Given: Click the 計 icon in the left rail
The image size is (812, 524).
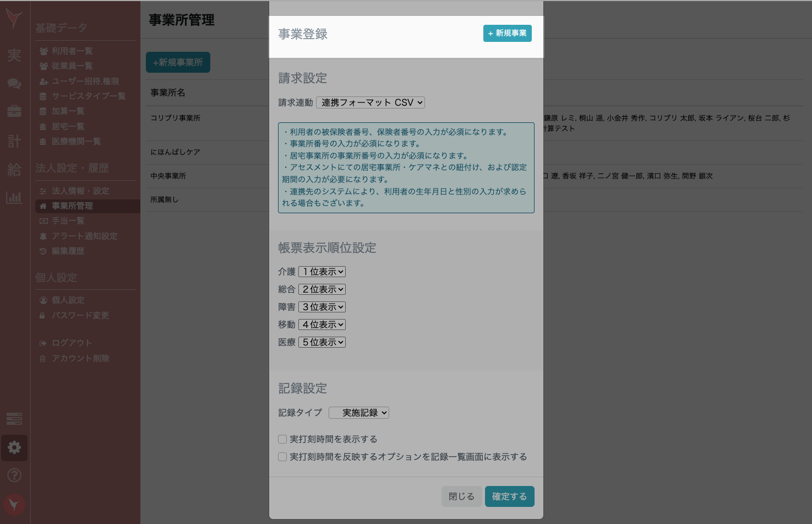Looking at the screenshot, I should tap(14, 141).
